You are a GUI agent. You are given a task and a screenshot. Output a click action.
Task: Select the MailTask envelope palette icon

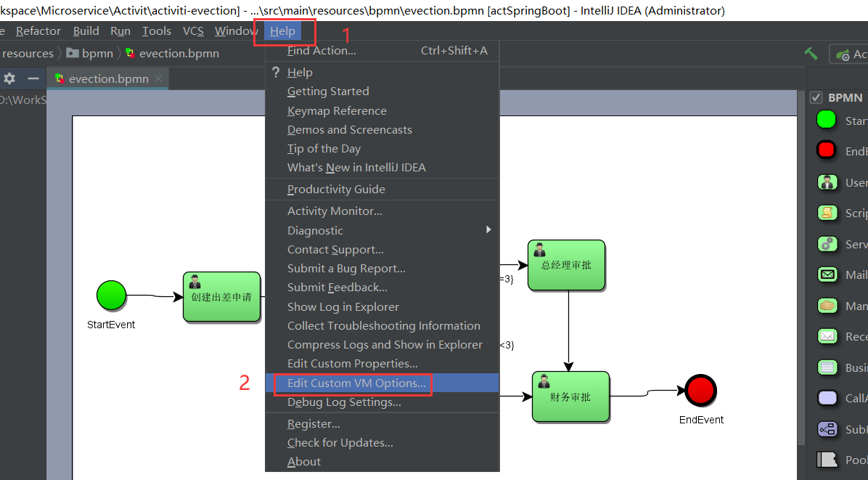[827, 274]
